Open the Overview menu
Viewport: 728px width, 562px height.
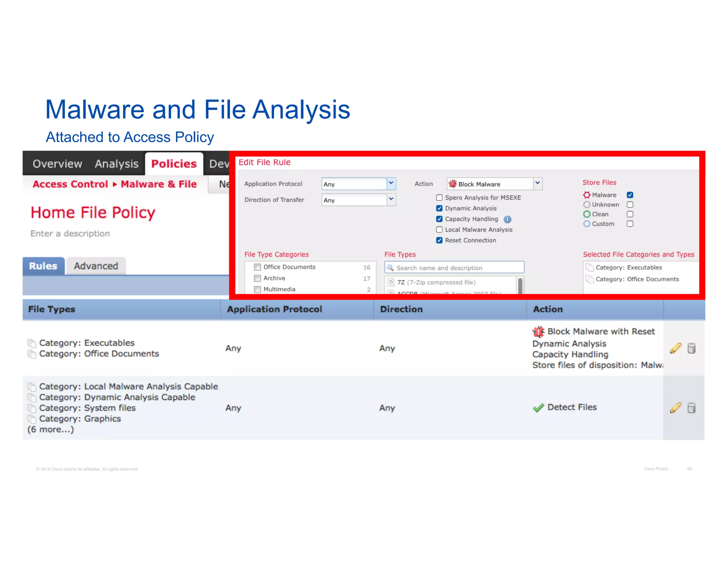click(57, 164)
